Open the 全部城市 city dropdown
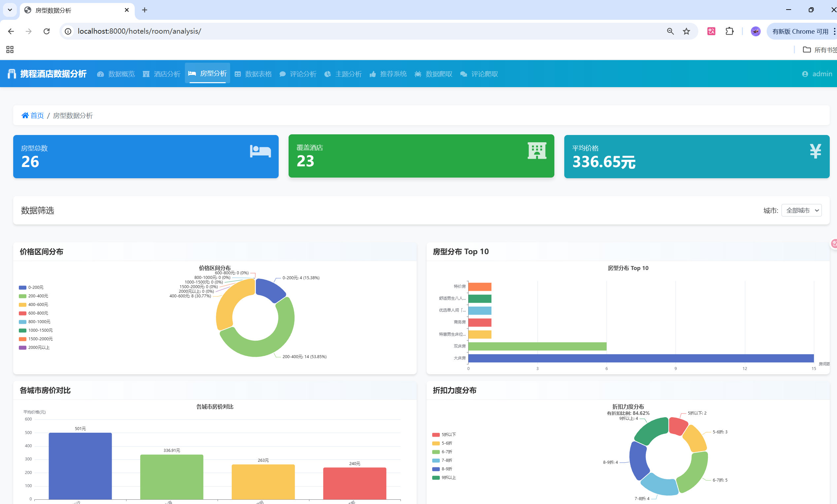Screen dimensions: 837x504 801,210
